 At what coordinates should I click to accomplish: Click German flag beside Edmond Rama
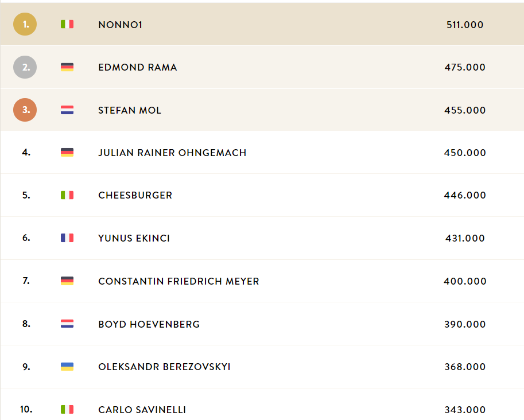tap(67, 67)
